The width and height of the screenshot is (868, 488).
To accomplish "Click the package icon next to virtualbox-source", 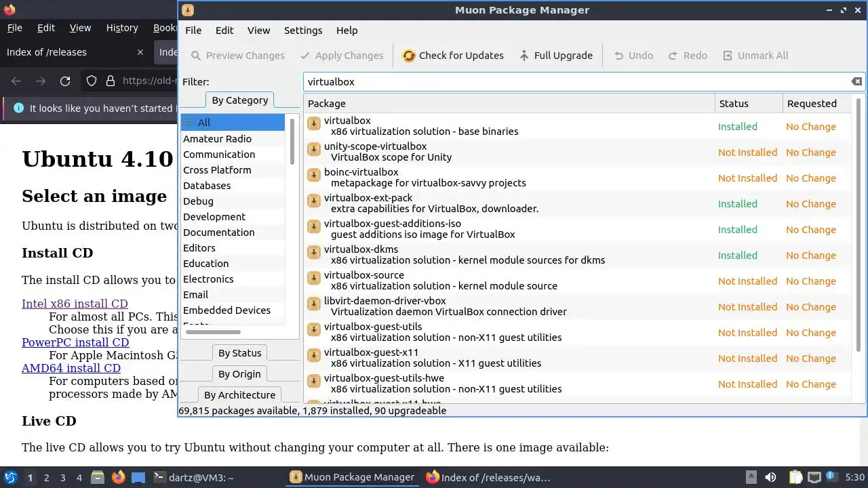I will [313, 278].
